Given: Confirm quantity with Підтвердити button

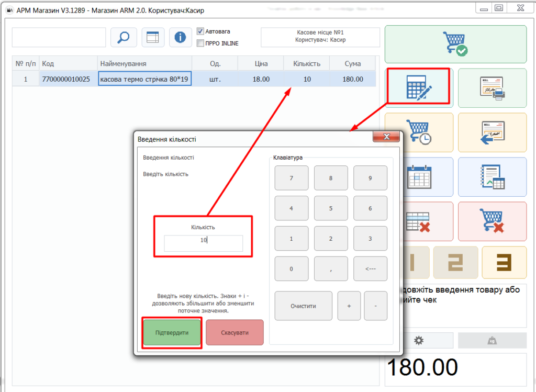Looking at the screenshot, I should coord(172,332).
